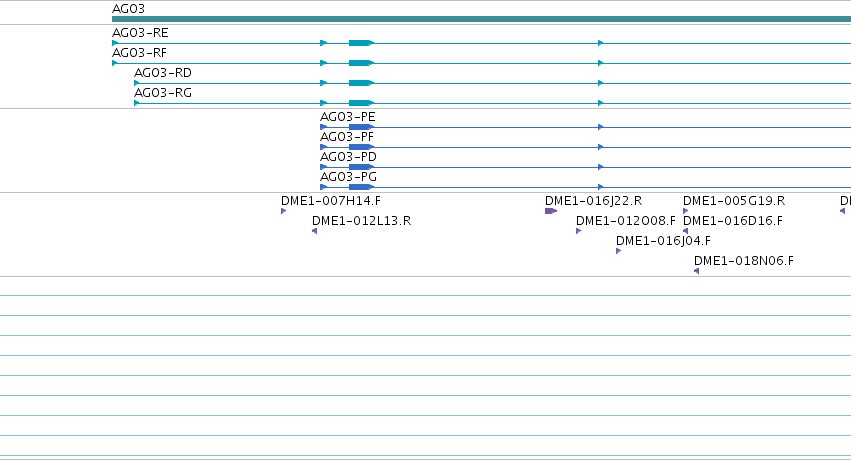Screen dimensions: 851x460
Task: Select the DME1-018N06.F label
Action: pos(744,261)
